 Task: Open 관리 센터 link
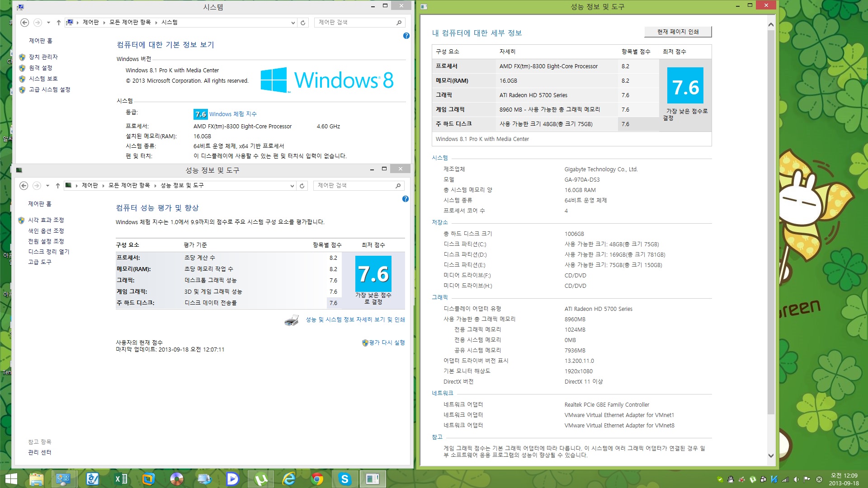click(40, 452)
